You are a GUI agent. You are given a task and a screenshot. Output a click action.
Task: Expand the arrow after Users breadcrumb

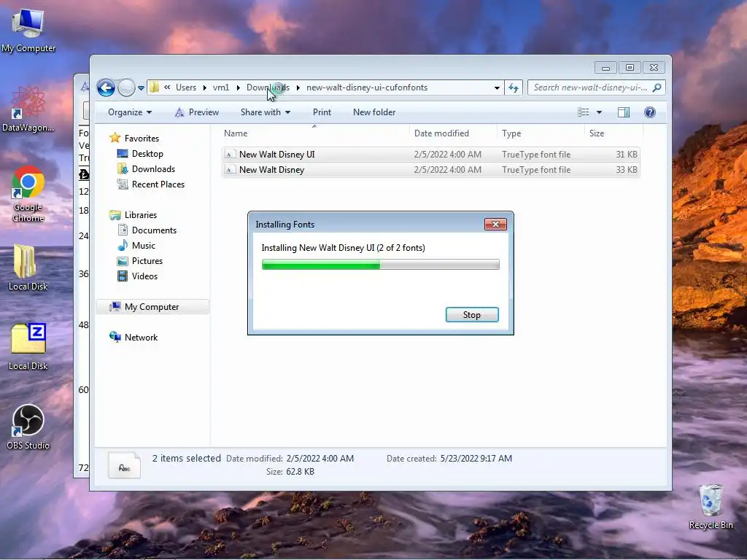[x=204, y=87]
